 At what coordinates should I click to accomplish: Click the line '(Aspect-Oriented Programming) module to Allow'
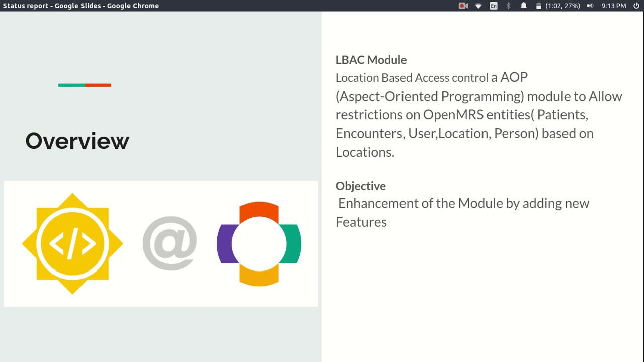(479, 96)
